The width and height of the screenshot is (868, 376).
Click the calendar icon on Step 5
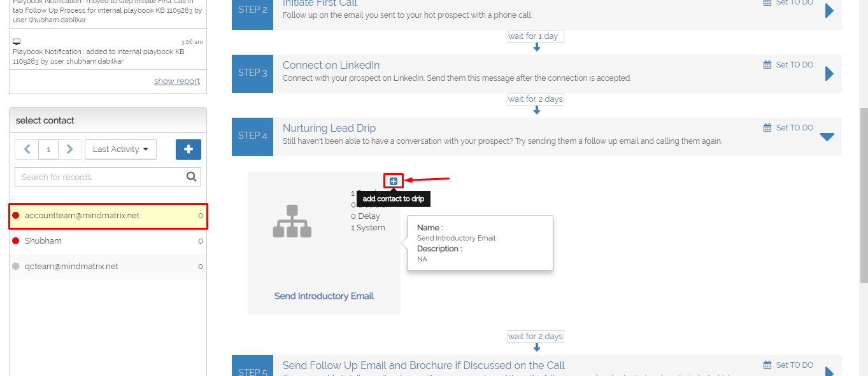tap(767, 365)
